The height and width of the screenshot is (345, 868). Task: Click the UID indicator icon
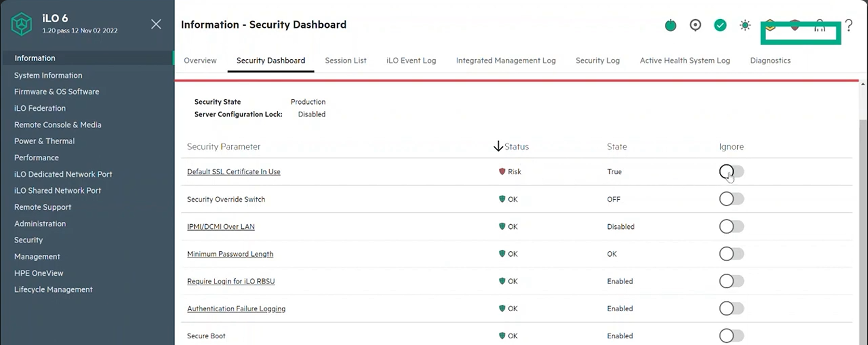click(695, 25)
